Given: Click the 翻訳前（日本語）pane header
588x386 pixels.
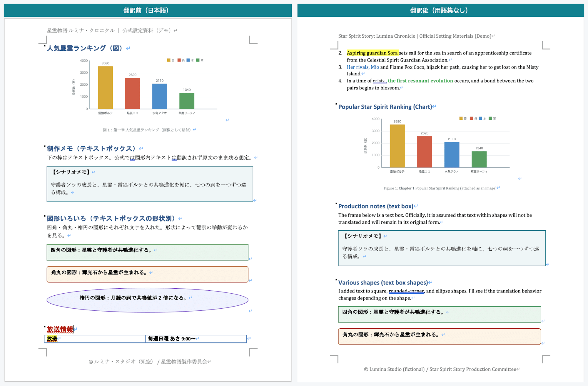Looking at the screenshot, I should [148, 10].
